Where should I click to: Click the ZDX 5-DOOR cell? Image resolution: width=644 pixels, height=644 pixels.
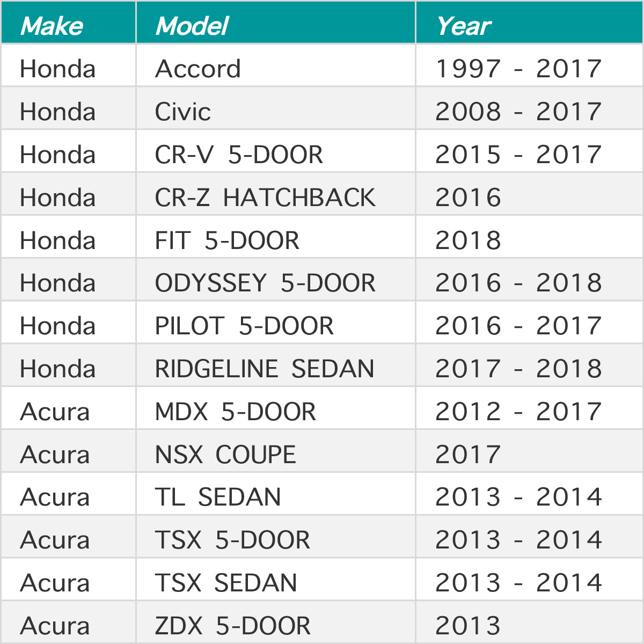tap(276, 622)
